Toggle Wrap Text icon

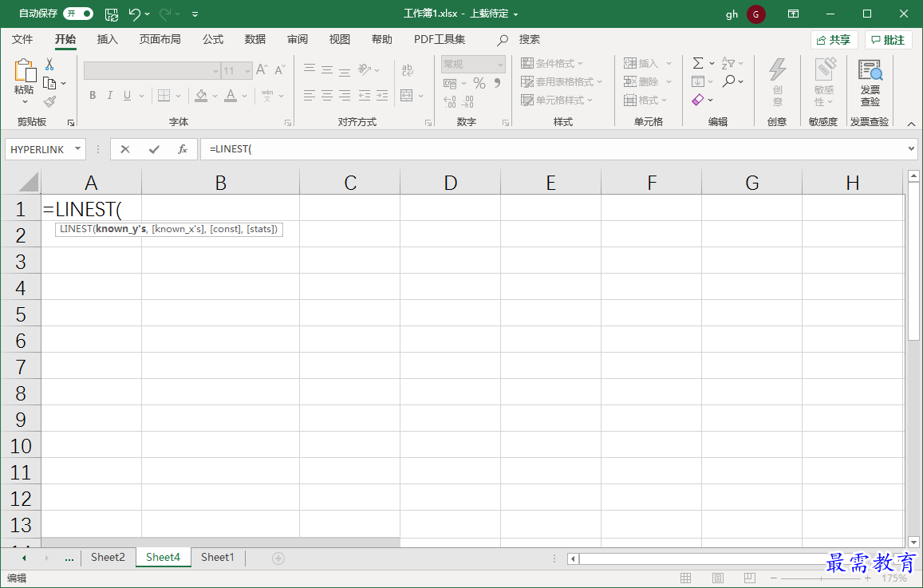click(407, 70)
